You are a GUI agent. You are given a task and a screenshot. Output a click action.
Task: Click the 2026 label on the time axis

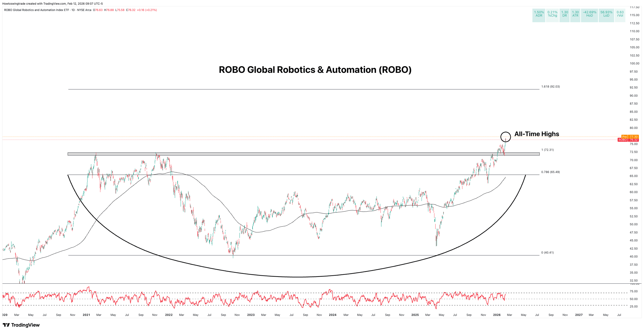[x=497, y=315]
